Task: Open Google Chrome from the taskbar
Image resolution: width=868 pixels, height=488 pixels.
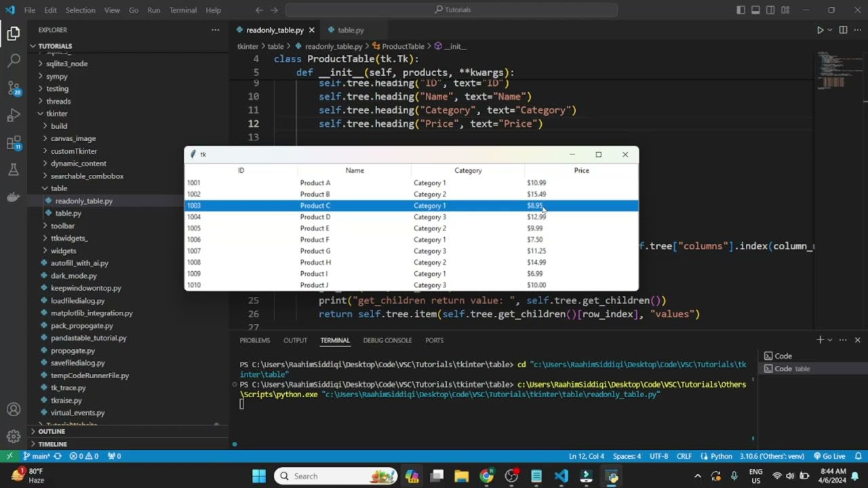Action: coord(486,476)
